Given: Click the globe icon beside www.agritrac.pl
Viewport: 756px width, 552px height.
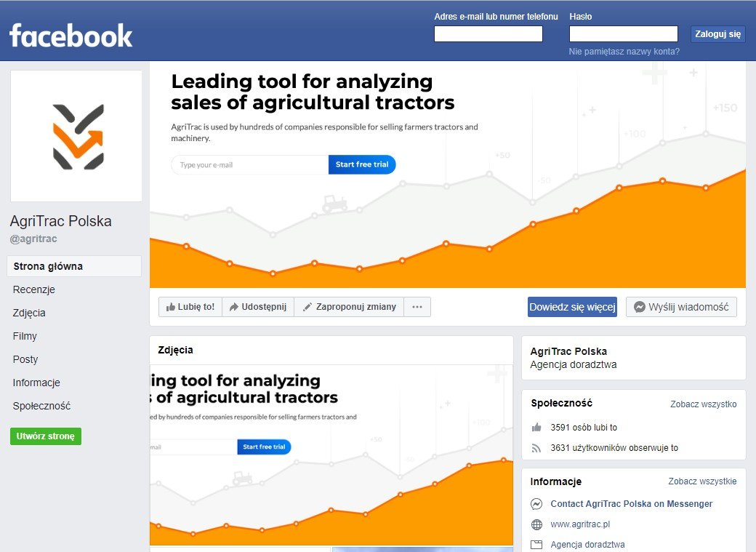Looking at the screenshot, I should coord(536,524).
